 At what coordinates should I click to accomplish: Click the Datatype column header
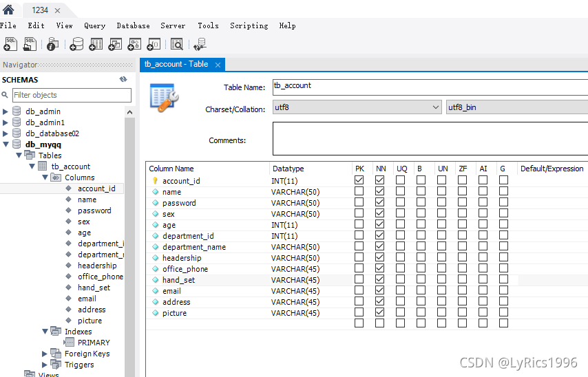[x=288, y=169]
